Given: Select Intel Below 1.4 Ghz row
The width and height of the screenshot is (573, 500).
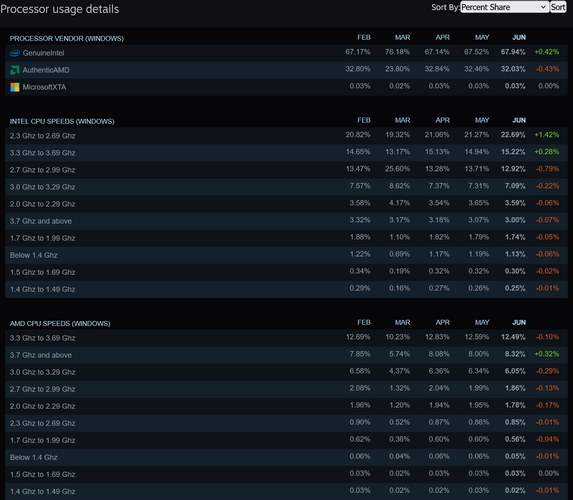Looking at the screenshot, I should pos(286,255).
